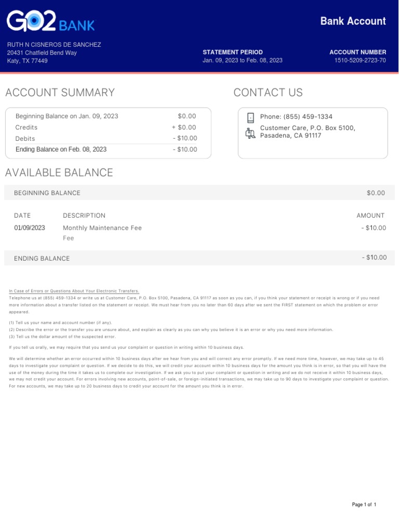Click the Contact Us heading

click(268, 93)
